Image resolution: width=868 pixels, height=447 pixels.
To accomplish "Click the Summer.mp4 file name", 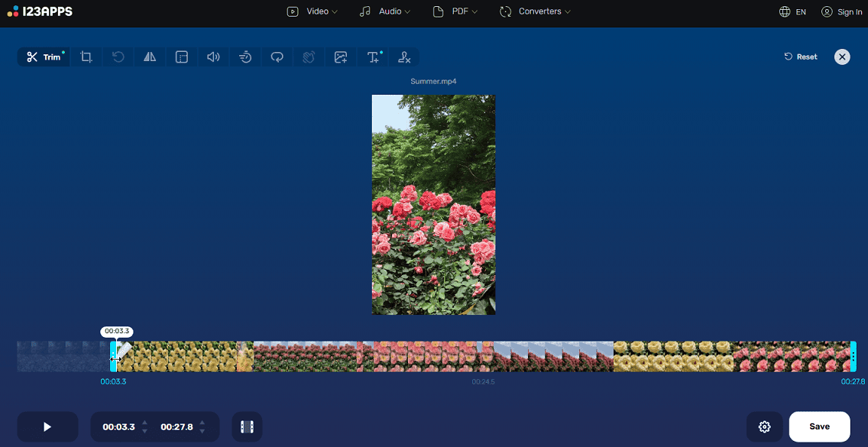I will (x=433, y=82).
